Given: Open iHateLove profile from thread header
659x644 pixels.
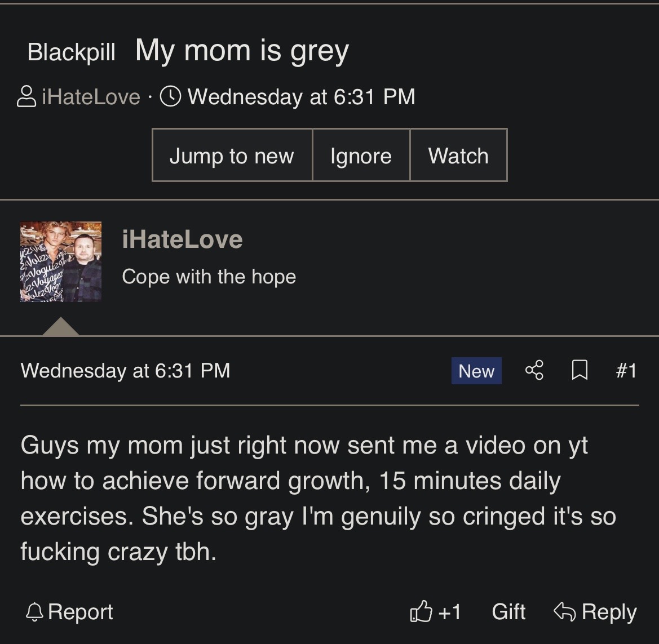Looking at the screenshot, I should (x=91, y=97).
